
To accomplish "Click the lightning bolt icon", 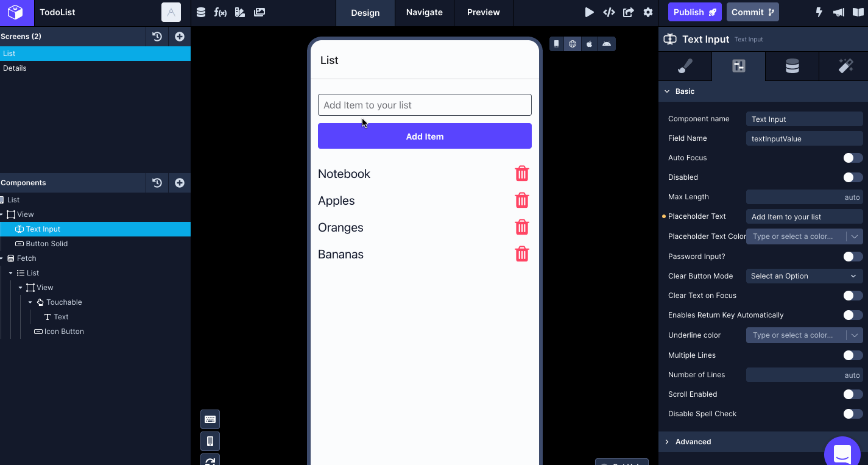I will pyautogui.click(x=819, y=12).
